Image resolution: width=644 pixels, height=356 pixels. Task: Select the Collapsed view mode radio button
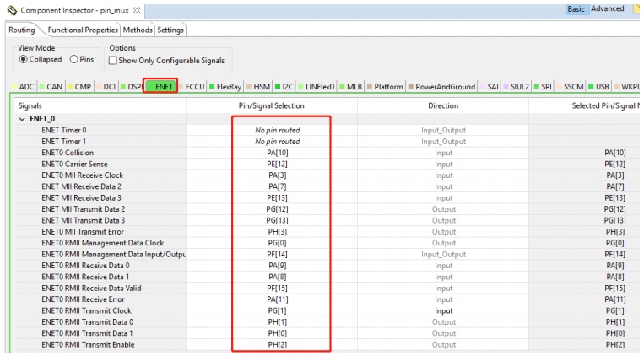[23, 60]
